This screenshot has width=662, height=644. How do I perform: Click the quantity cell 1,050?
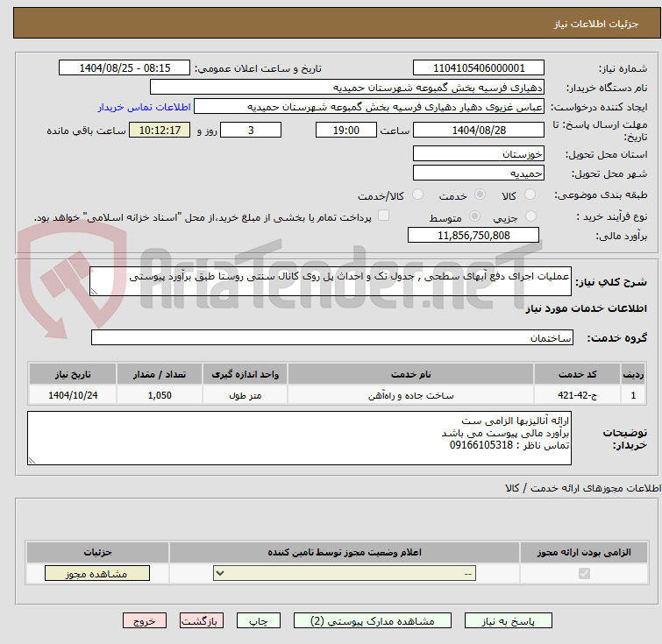coord(160,395)
